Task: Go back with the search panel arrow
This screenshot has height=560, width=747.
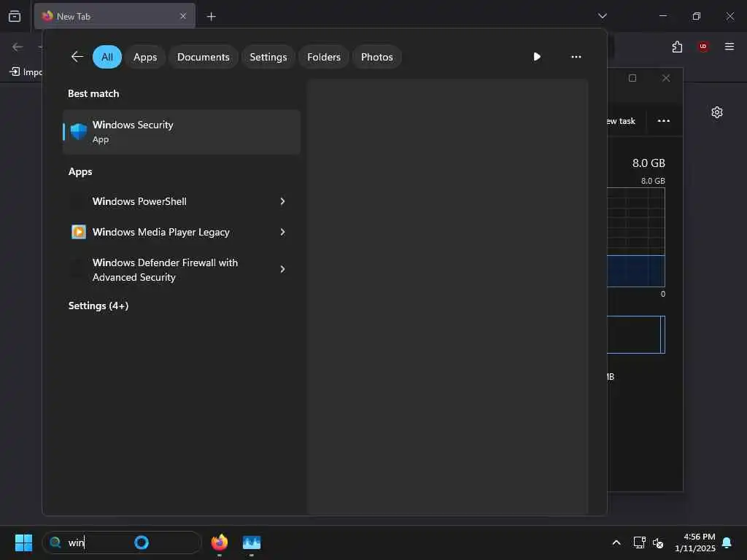Action: (77, 57)
